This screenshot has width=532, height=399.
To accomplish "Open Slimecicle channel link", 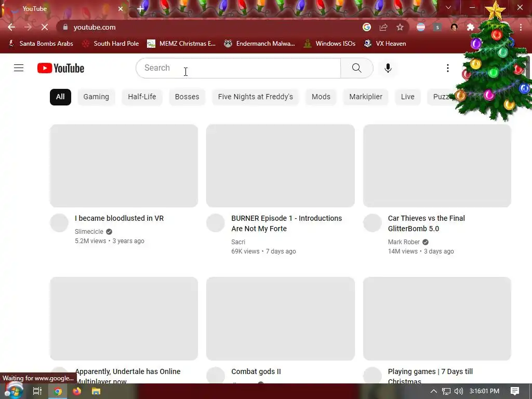I will point(89,231).
